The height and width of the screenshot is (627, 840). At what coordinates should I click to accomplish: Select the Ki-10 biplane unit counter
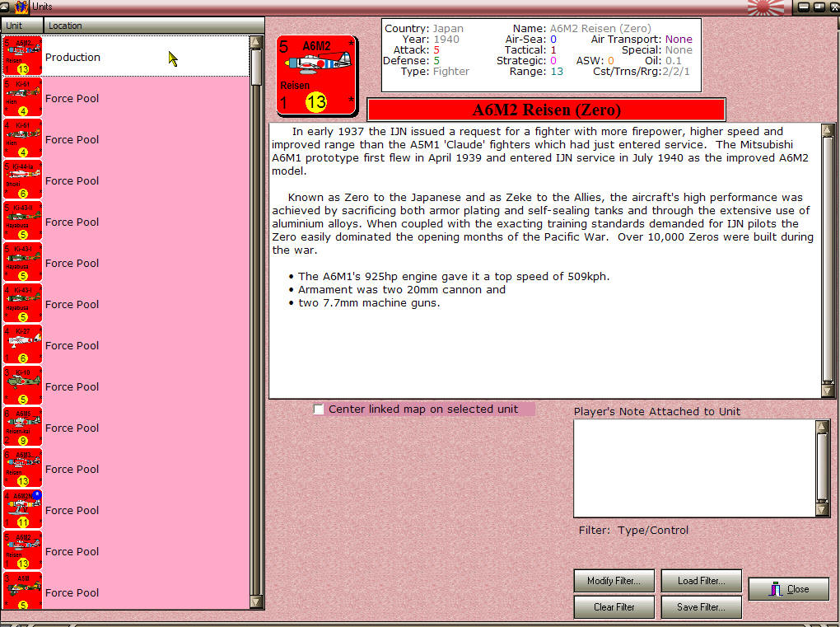(22, 386)
